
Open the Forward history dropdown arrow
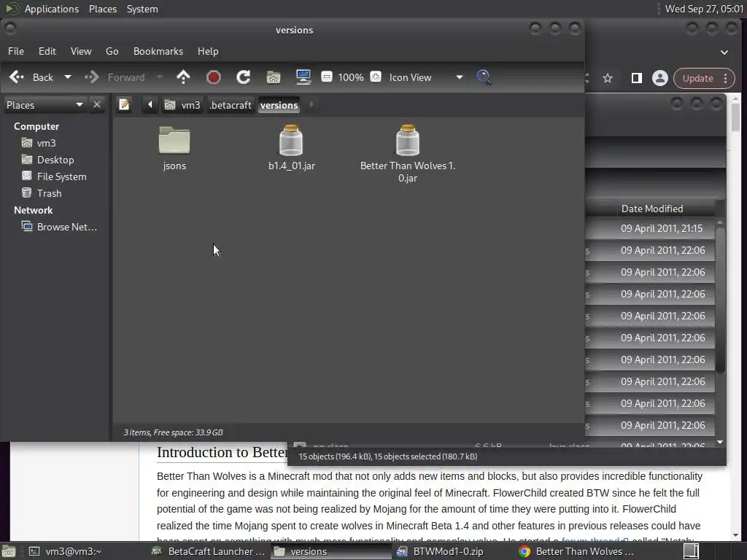coord(160,77)
